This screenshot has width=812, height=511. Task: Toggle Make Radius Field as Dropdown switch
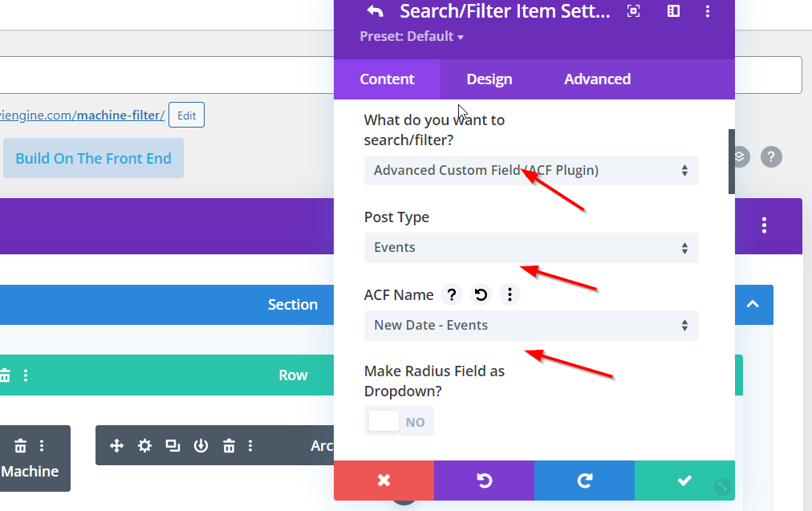click(x=399, y=421)
